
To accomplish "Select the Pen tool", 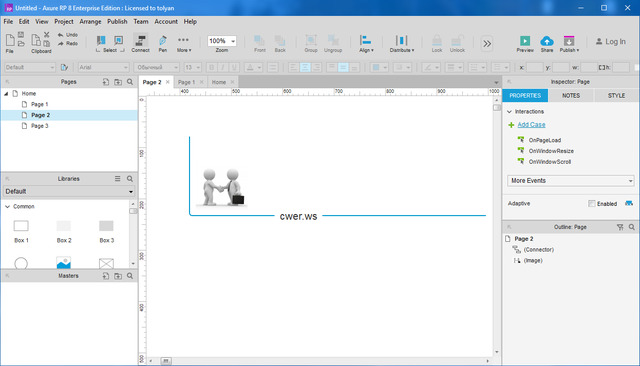I will 162,43.
